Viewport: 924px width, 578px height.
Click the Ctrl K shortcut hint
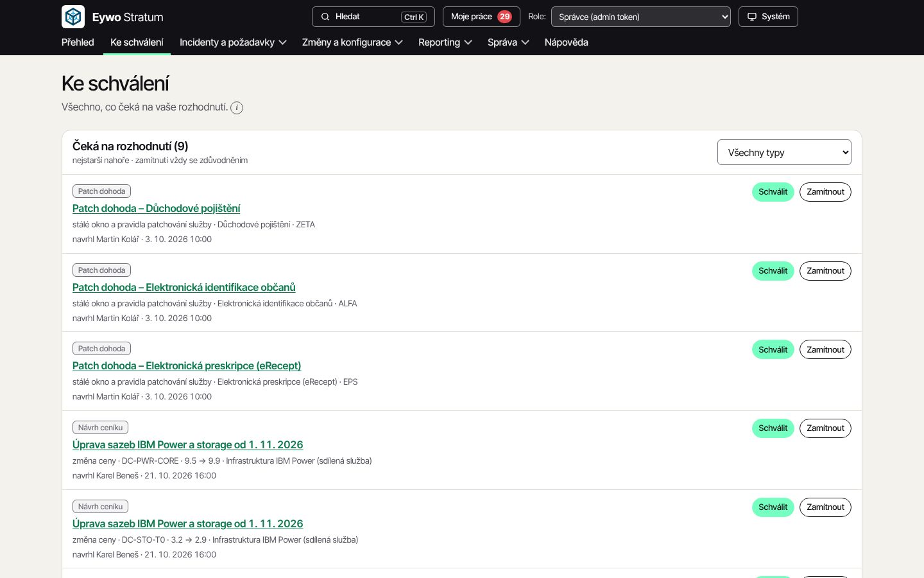point(414,17)
